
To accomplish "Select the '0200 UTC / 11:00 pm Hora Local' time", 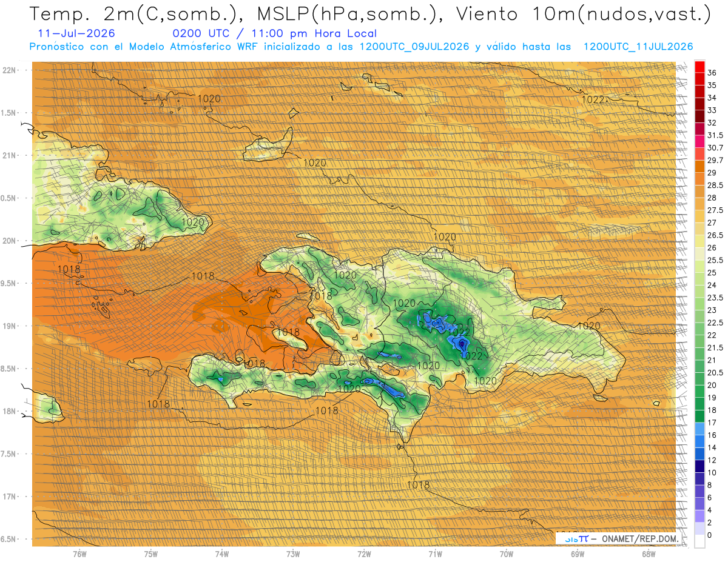I will [274, 34].
